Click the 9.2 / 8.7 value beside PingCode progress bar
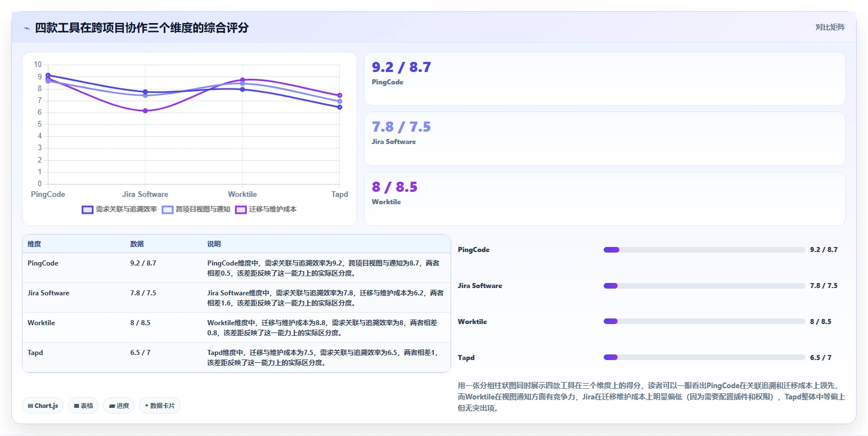The width and height of the screenshot is (868, 436). tap(824, 250)
